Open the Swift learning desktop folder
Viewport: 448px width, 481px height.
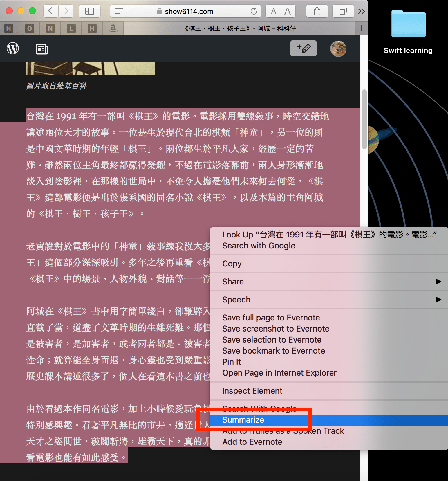[408, 24]
